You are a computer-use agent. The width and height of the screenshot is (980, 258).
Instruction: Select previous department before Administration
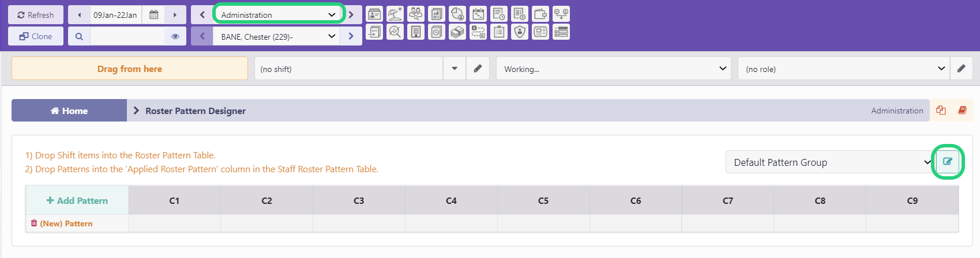(202, 15)
